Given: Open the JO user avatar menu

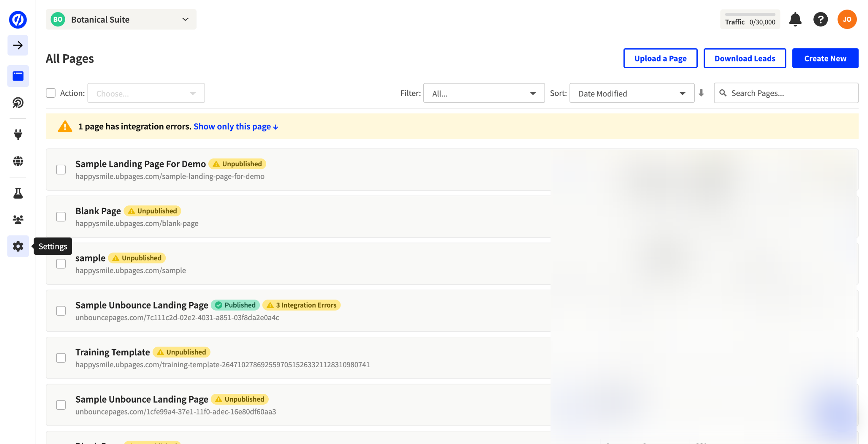Looking at the screenshot, I should [846, 19].
